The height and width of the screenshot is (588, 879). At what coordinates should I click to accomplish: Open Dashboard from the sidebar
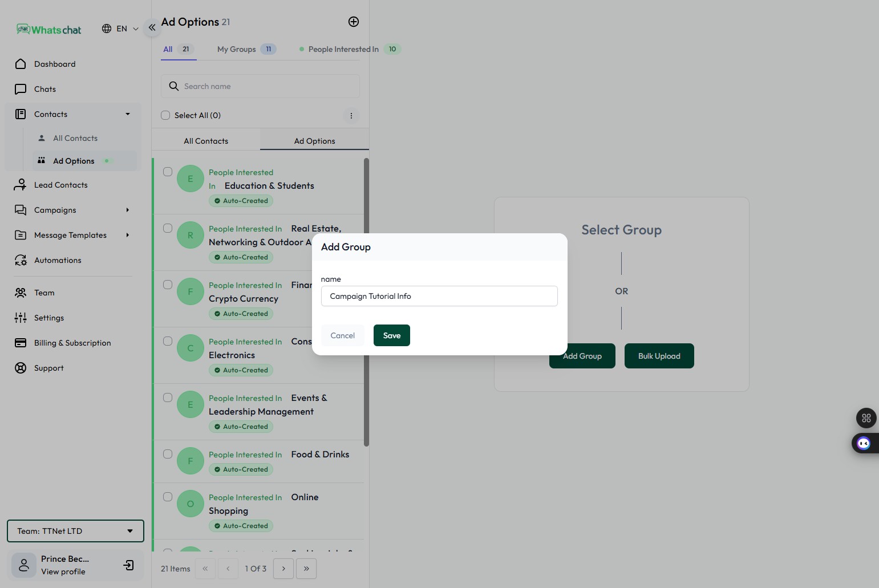click(x=55, y=64)
